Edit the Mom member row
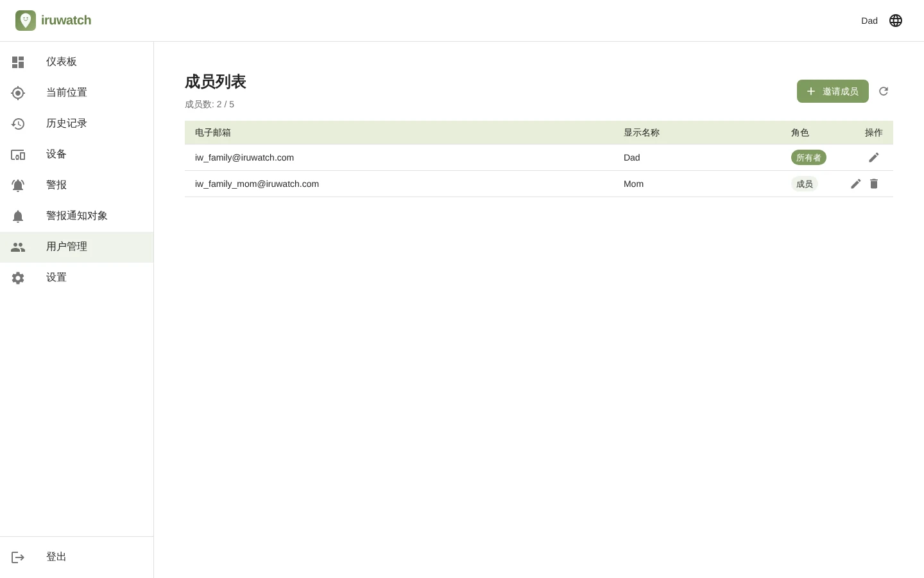 (x=856, y=184)
